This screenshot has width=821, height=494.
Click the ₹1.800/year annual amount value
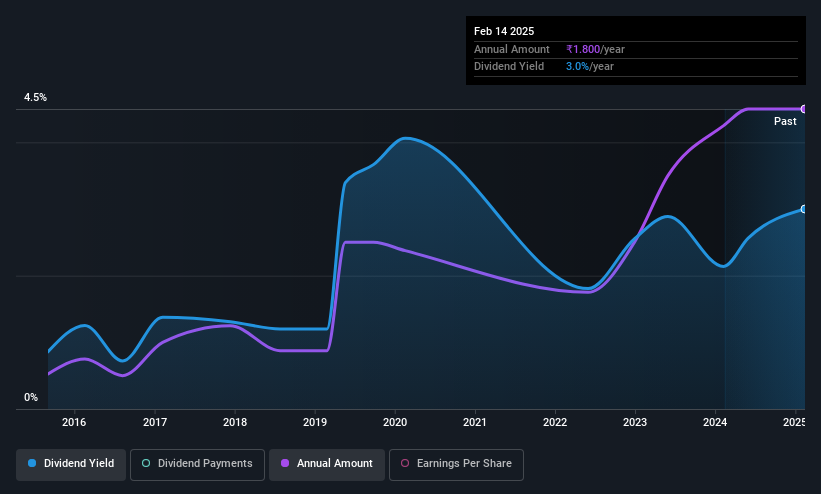coord(595,49)
